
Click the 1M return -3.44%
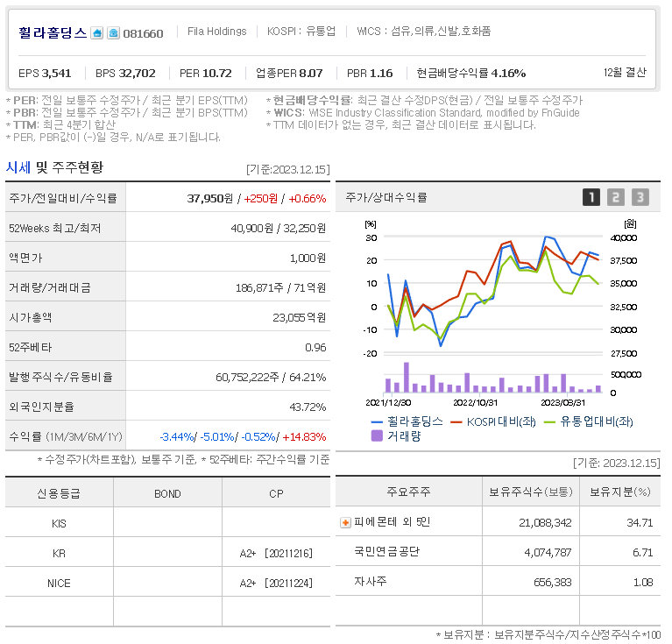coord(177,437)
